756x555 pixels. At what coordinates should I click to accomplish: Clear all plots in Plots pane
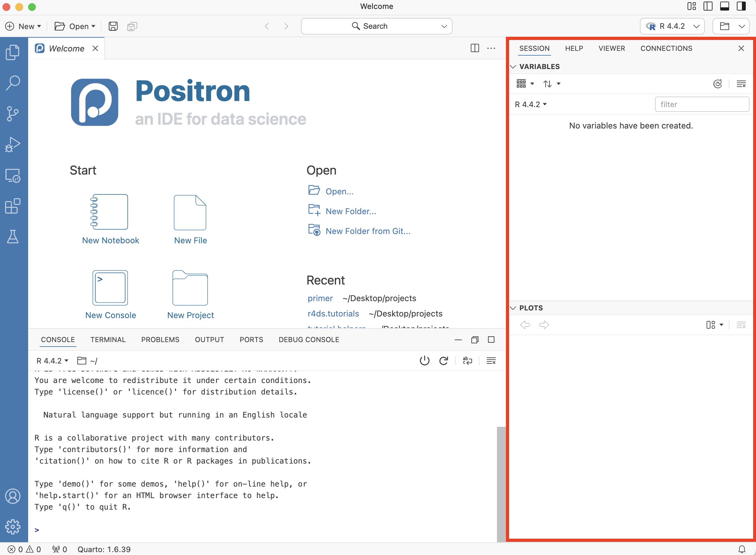(x=741, y=325)
